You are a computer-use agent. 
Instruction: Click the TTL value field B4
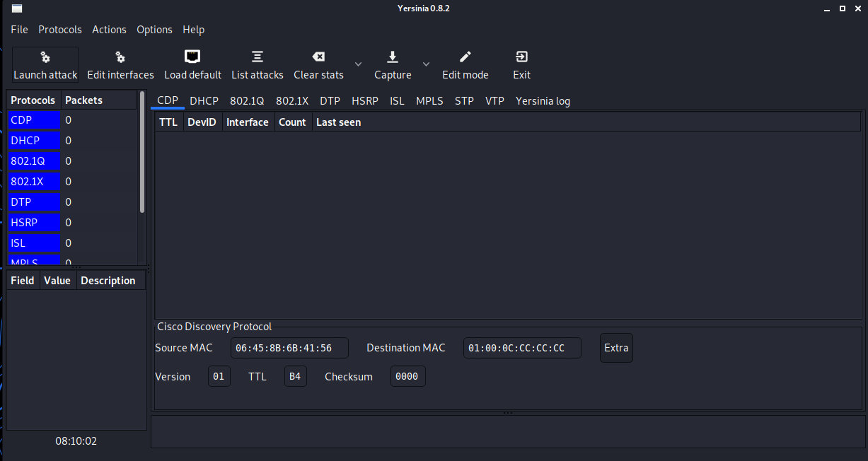coord(295,376)
